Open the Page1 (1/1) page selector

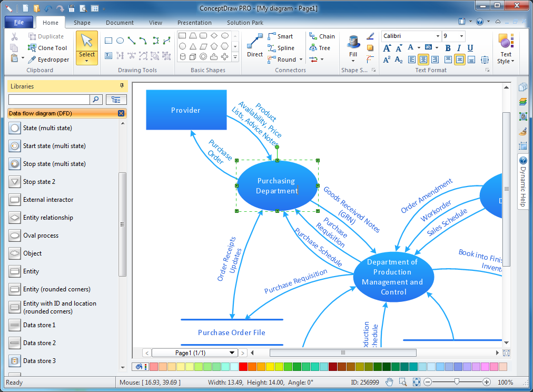click(195, 353)
